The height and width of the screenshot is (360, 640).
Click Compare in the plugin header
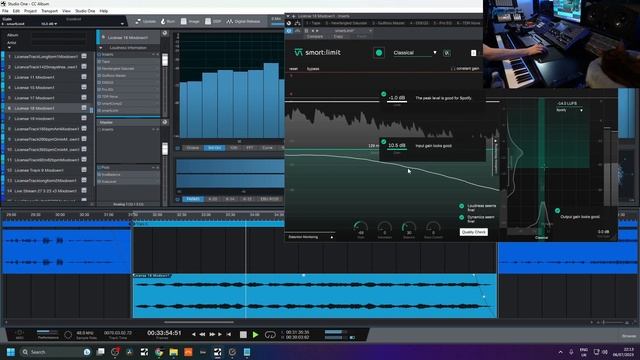pyautogui.click(x=315, y=36)
